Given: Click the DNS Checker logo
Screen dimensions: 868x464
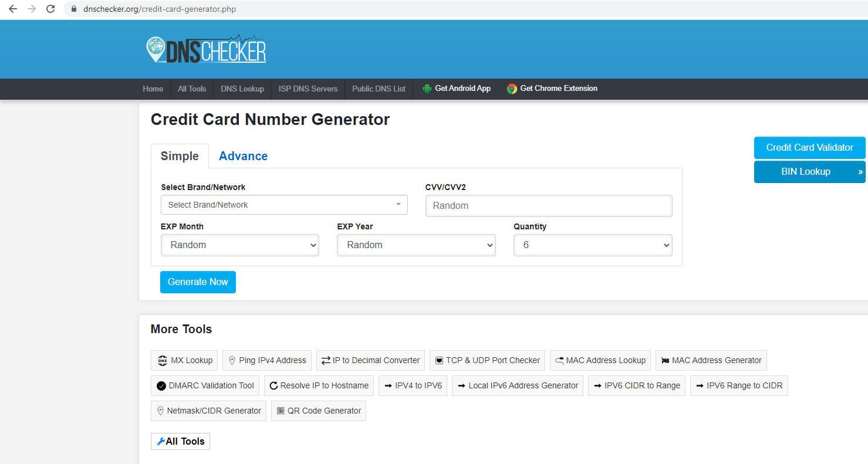Looking at the screenshot, I should 206,50.
